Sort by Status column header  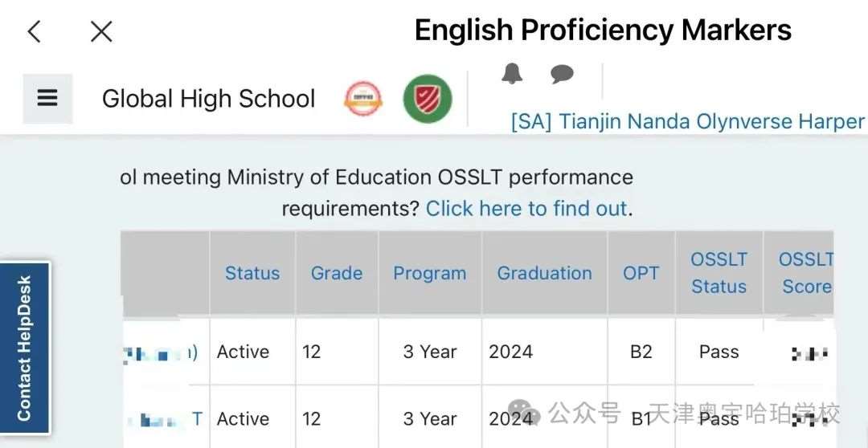coord(252,273)
